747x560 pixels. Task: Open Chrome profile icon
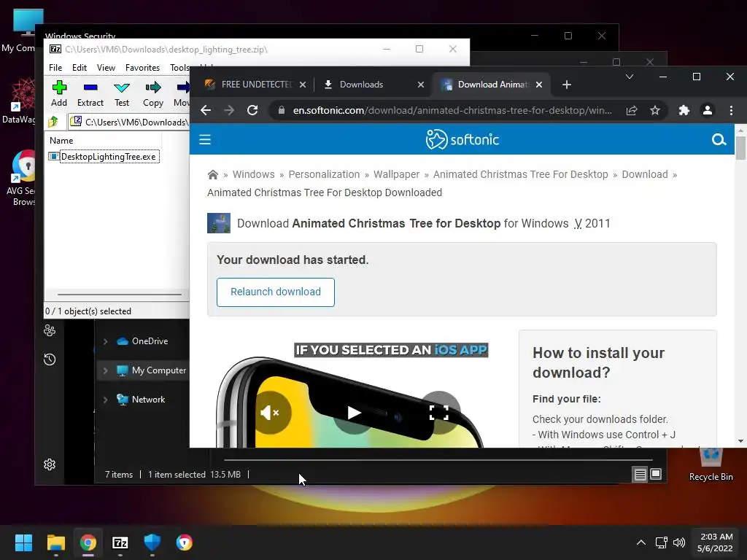(708, 111)
